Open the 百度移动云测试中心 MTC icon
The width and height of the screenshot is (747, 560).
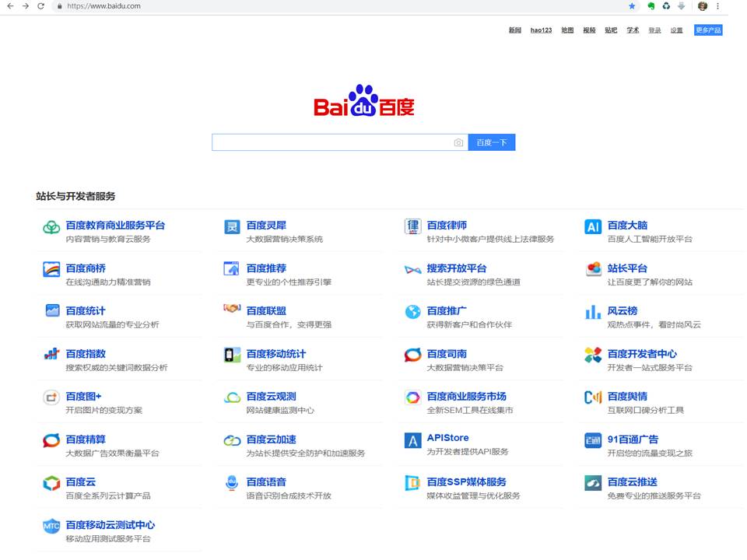[51, 527]
